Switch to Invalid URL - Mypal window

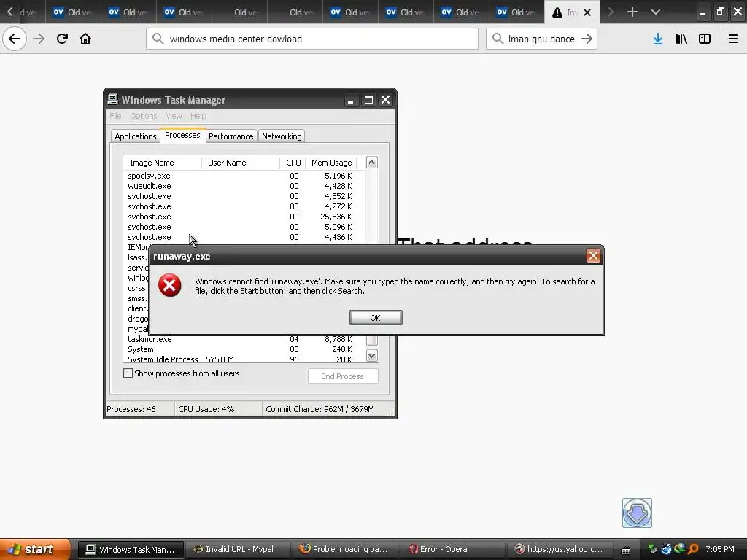coord(238,550)
